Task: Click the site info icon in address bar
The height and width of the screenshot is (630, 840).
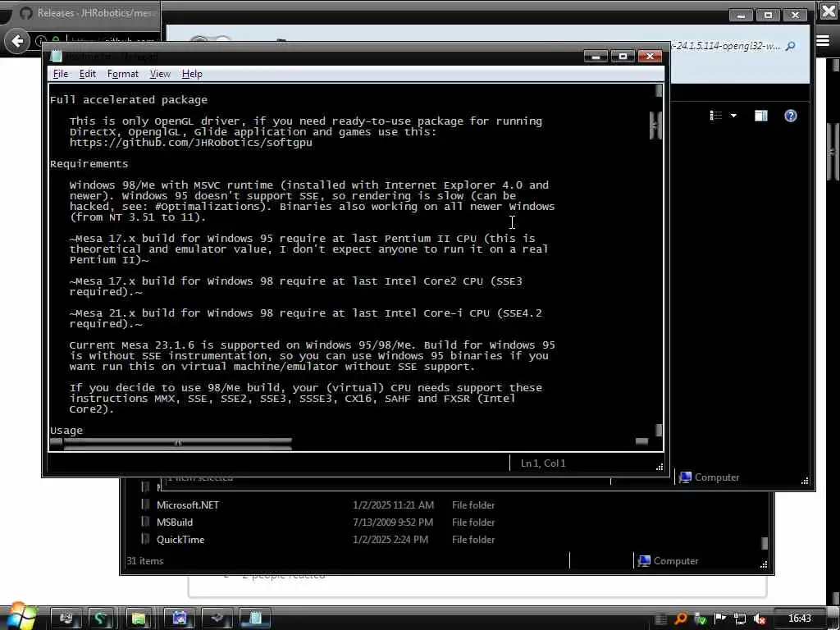Action: [41, 40]
